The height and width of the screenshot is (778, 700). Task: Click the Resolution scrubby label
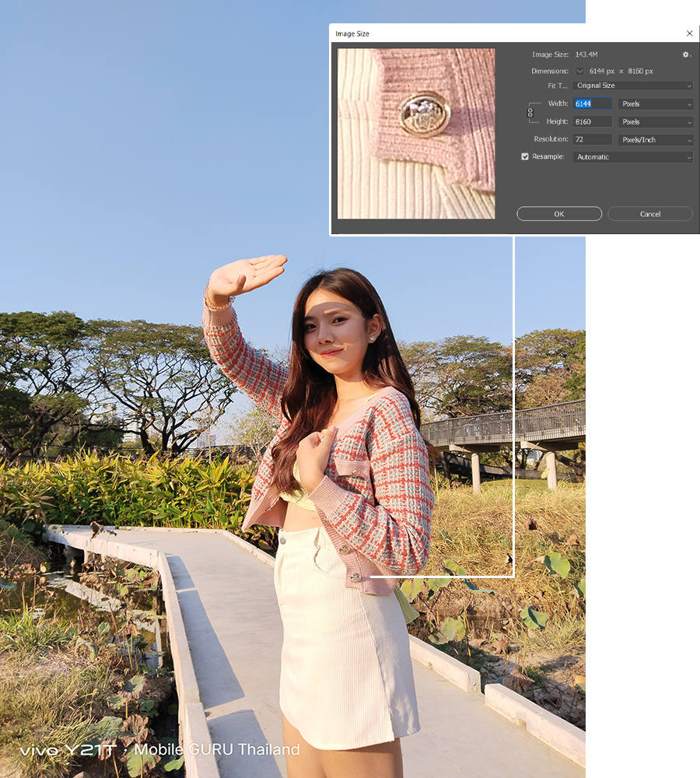click(x=551, y=140)
